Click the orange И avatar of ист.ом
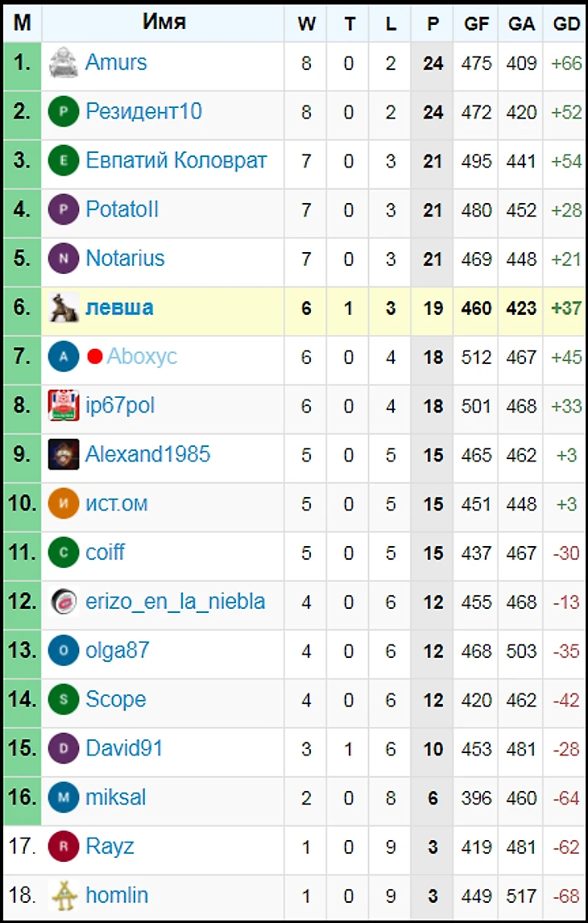This screenshot has height=923, width=588. 64,503
